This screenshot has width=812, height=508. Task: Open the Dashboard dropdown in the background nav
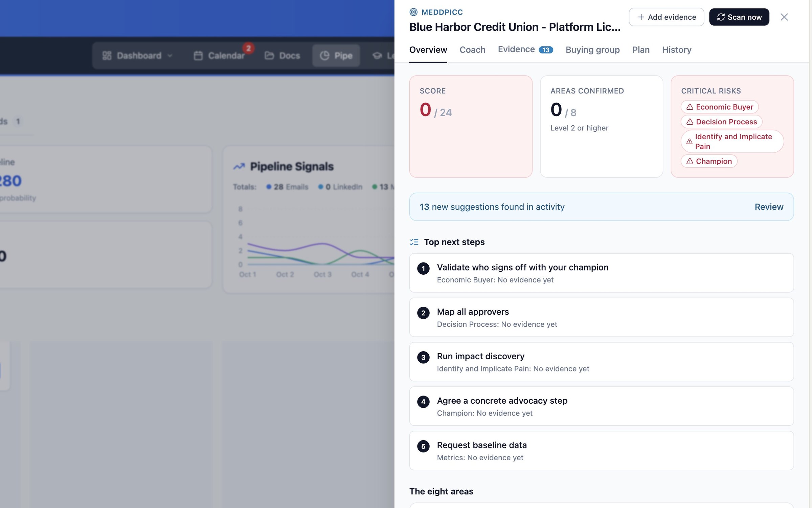(137, 56)
